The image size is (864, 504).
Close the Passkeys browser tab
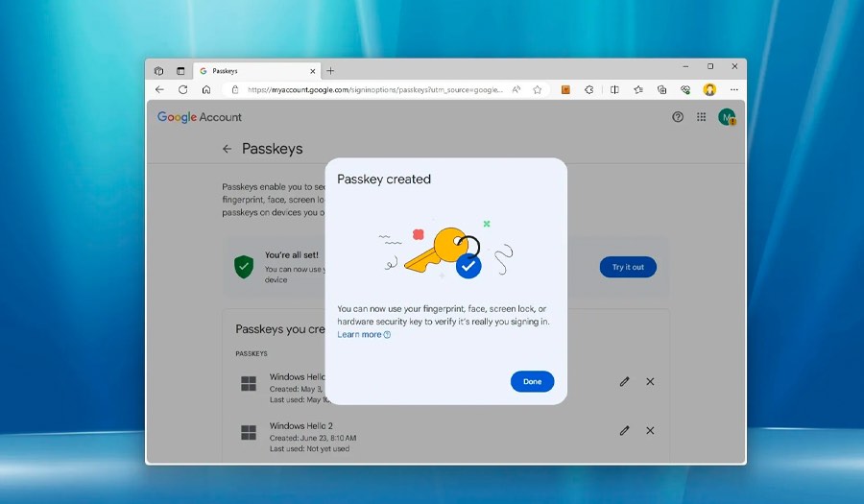312,71
